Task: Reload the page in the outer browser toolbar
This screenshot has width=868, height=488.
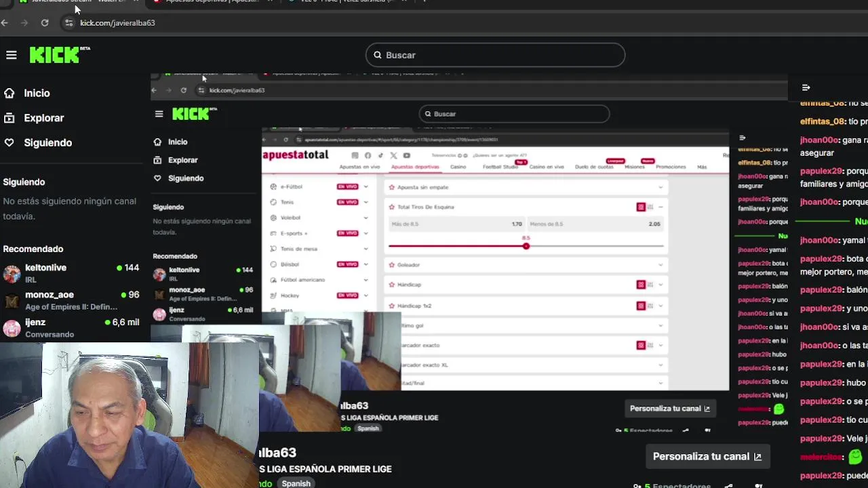Action: tap(45, 22)
